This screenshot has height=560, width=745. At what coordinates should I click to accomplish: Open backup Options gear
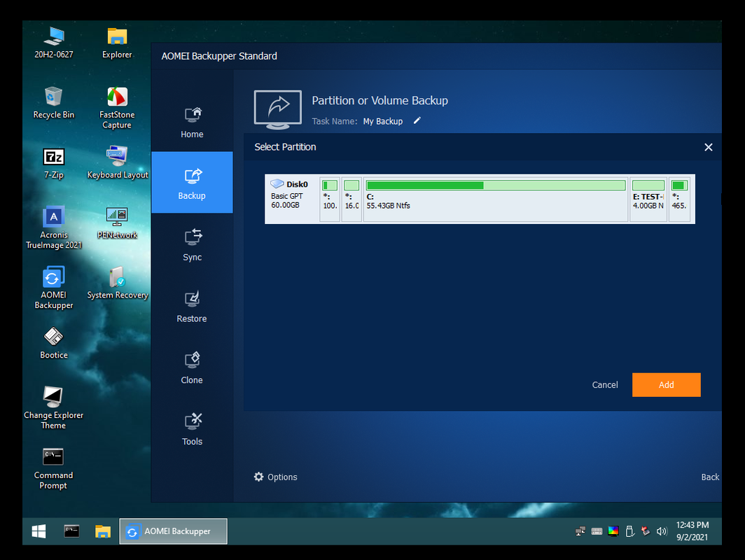coord(276,477)
